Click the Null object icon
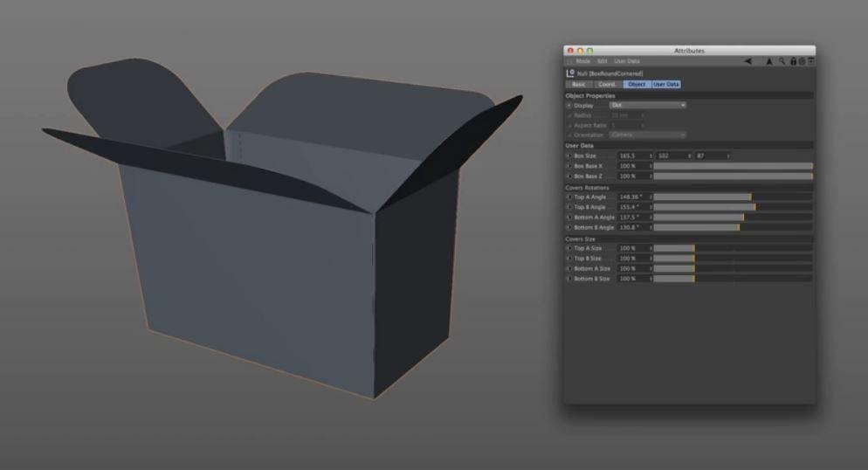868x470 pixels. 571,73
